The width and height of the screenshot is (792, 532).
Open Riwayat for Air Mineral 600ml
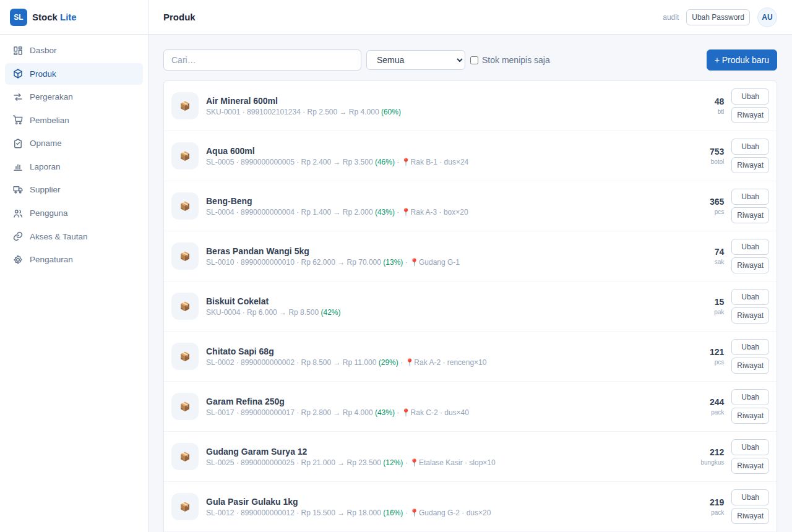[750, 115]
